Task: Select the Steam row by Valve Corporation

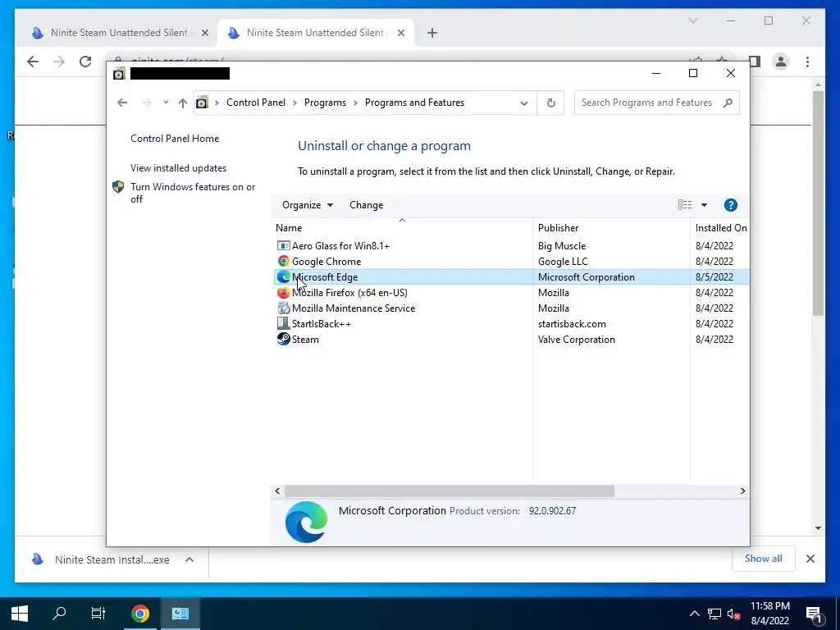Action: pyautogui.click(x=510, y=339)
